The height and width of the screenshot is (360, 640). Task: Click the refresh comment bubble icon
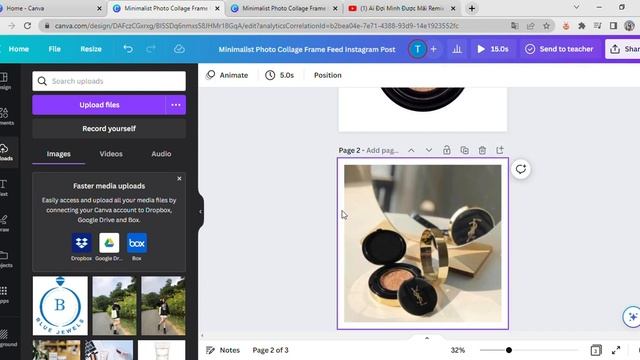520,169
